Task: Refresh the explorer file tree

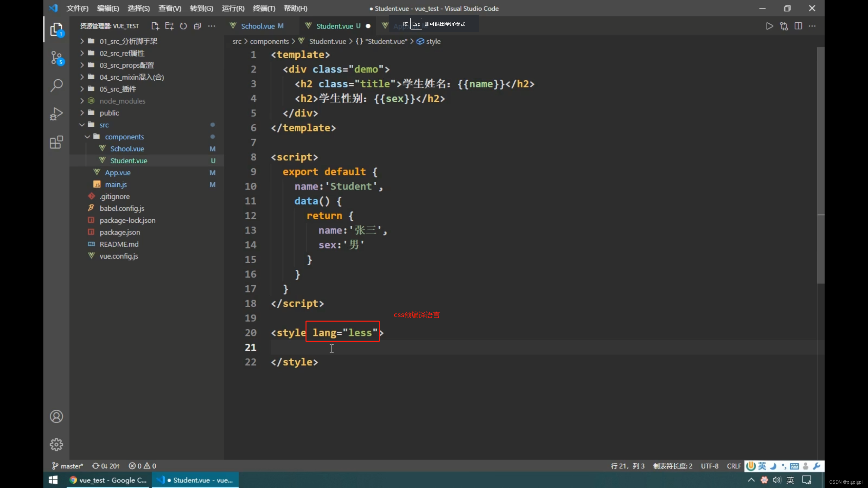Action: point(183,26)
